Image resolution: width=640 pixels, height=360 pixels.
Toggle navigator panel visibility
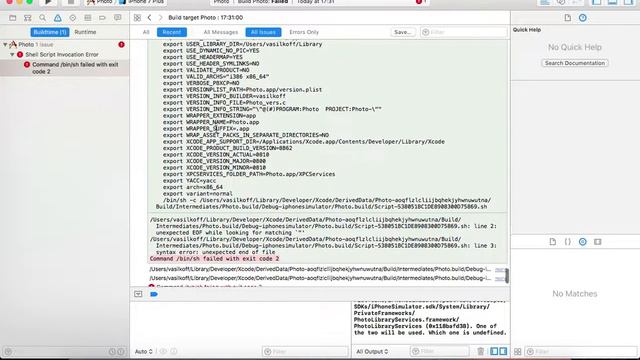click(x=597, y=2)
